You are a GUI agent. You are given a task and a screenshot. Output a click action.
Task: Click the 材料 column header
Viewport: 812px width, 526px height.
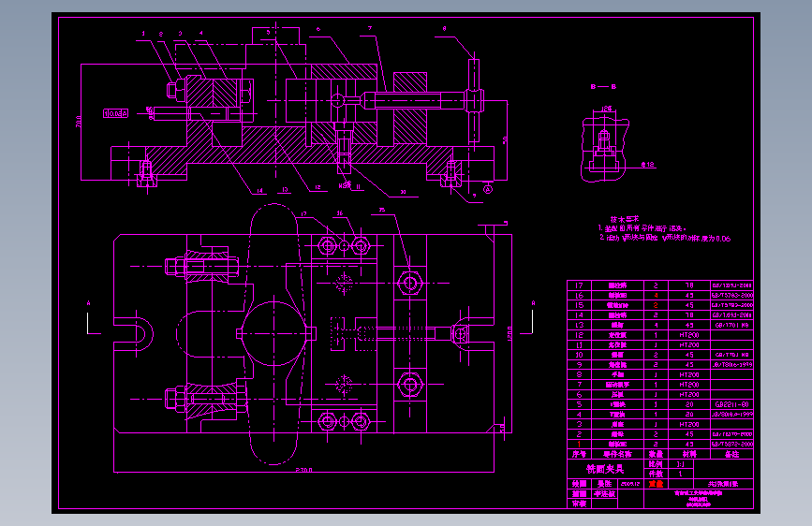pyautogui.click(x=689, y=454)
